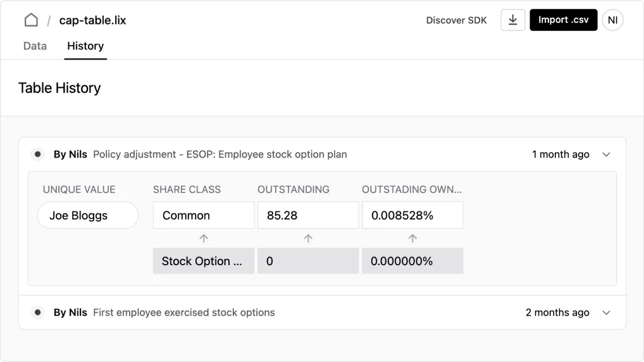This screenshot has height=362, width=644.
Task: Collapse the Policy adjustment history entry chevron
Action: 606,154
